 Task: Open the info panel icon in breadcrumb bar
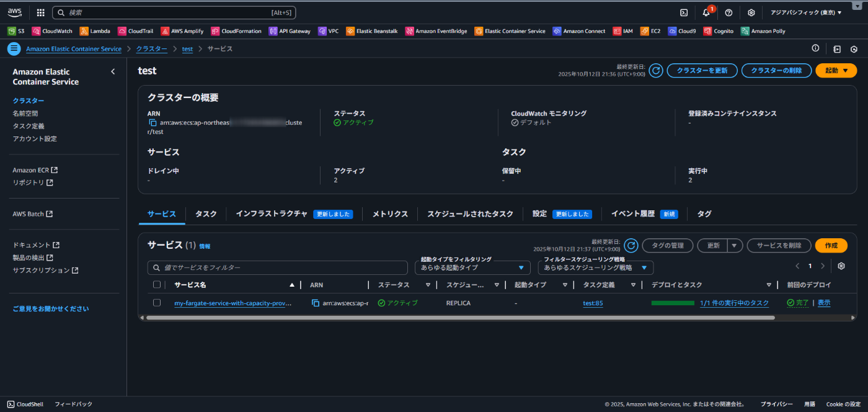815,48
